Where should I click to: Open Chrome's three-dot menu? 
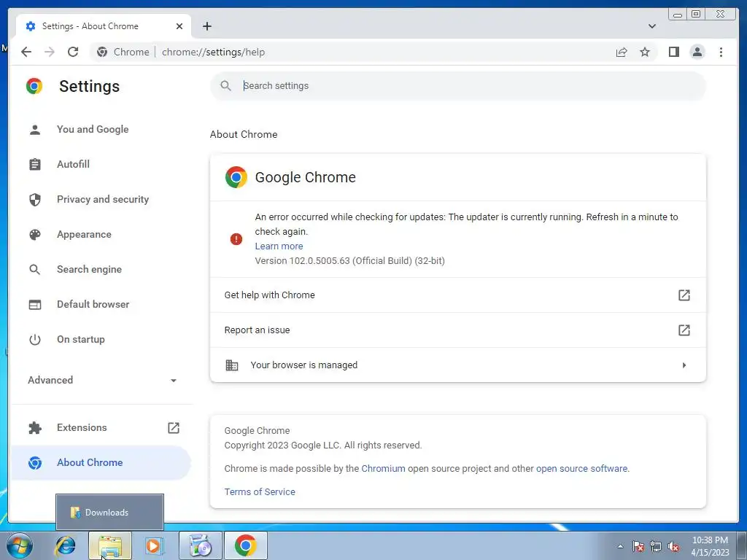tap(721, 52)
